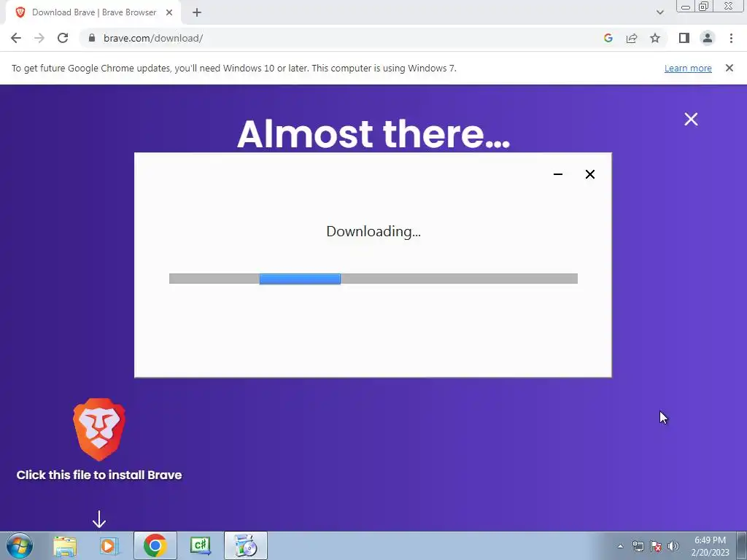This screenshot has width=747, height=560.
Task: Launch Windows Media Player from the taskbar
Action: (109, 545)
